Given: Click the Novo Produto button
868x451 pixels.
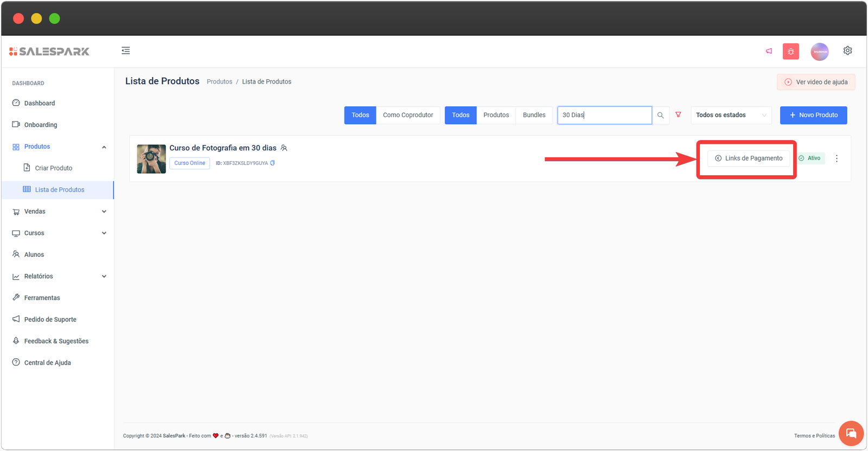Looking at the screenshot, I should (x=813, y=115).
